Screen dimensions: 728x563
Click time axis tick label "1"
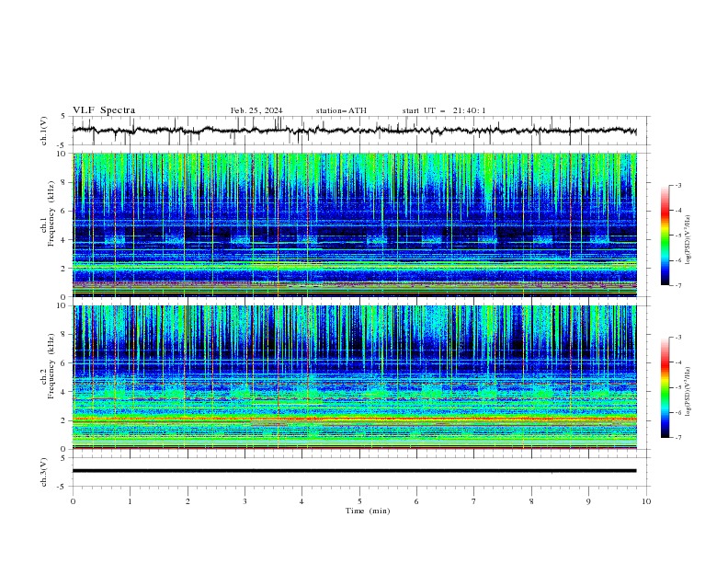(x=131, y=501)
